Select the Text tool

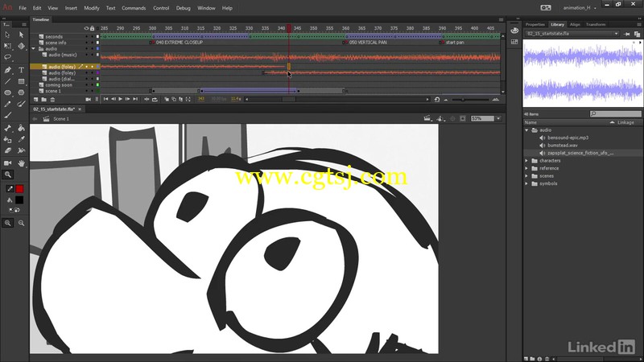(x=22, y=70)
